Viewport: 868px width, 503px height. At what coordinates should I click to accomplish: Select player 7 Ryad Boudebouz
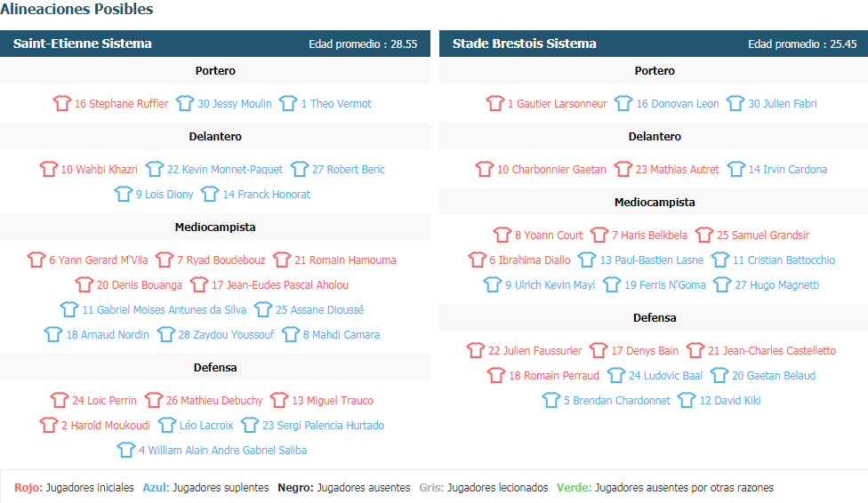click(x=221, y=260)
